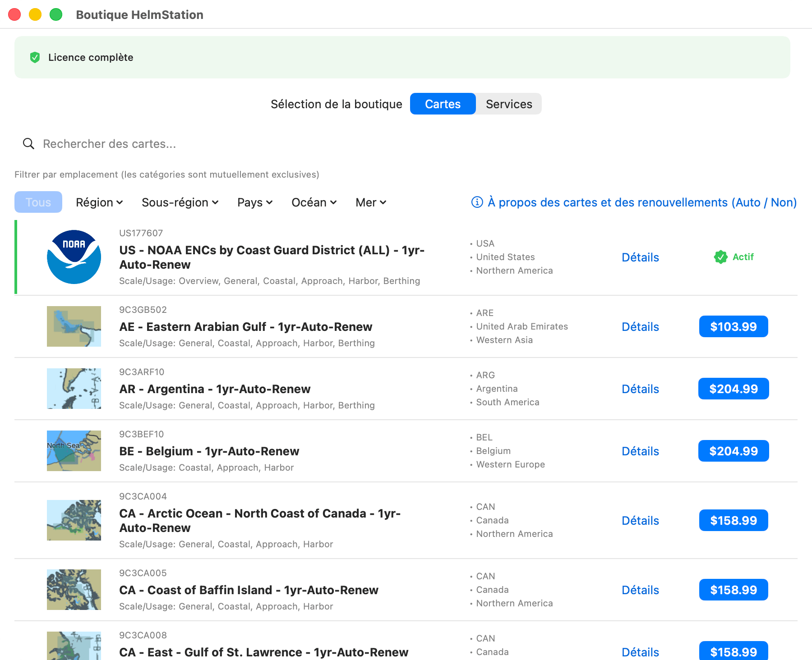
Task: Switch to the Services tab
Action: pos(509,104)
